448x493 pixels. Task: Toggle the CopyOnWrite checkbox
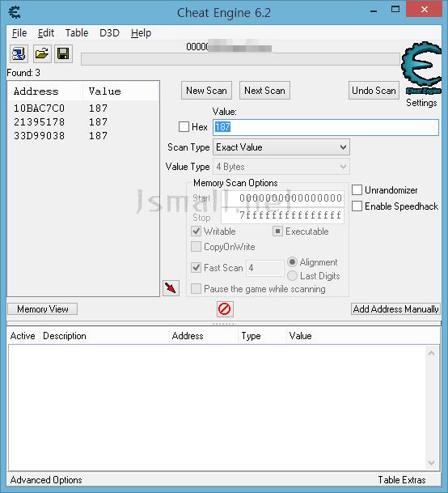(196, 247)
